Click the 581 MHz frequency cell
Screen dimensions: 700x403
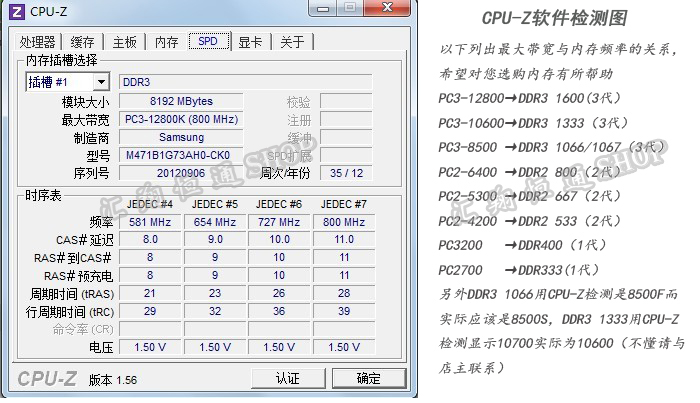tap(150, 222)
